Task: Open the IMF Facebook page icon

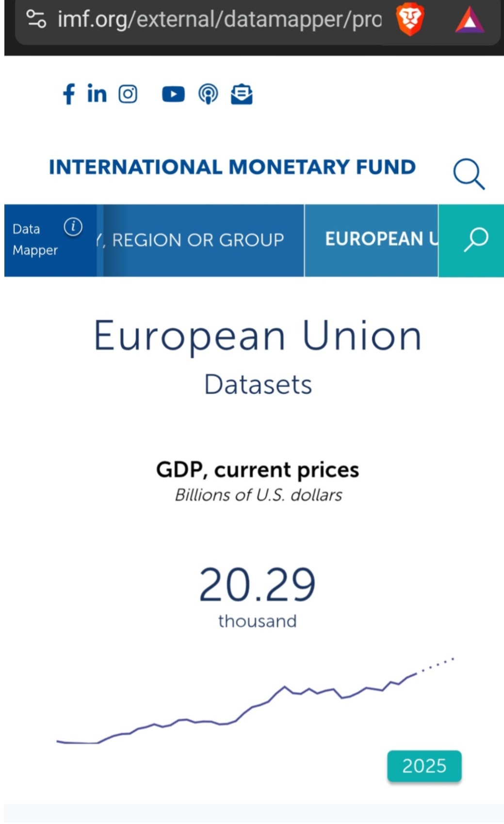Action: [x=69, y=94]
